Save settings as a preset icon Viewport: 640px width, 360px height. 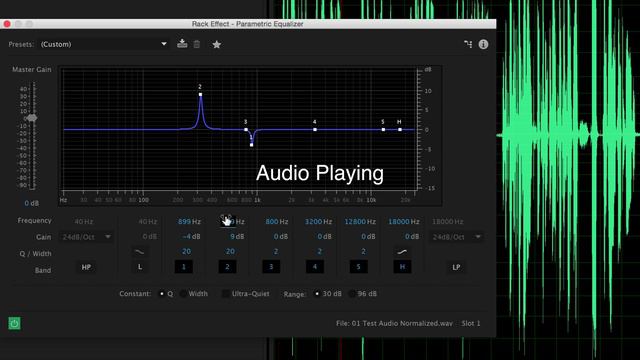point(182,44)
